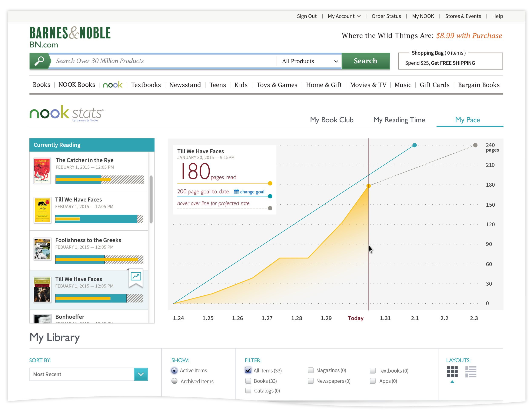Check the Textbooks filter checkbox

point(373,371)
